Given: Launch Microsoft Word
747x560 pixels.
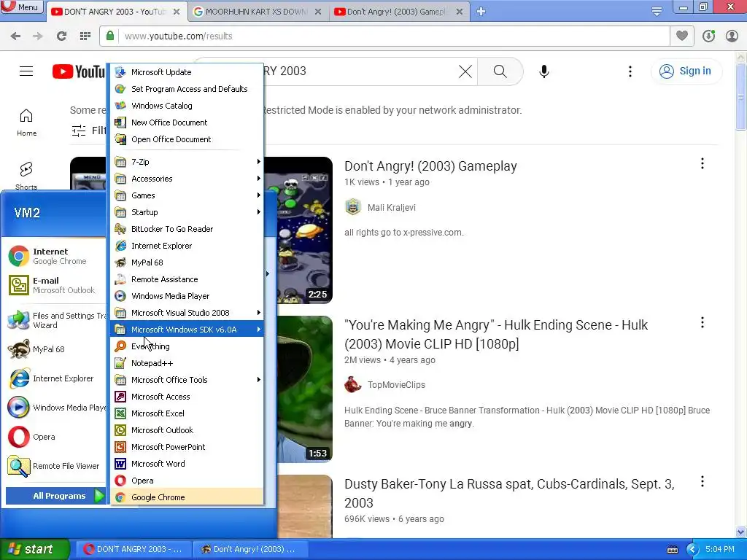Looking at the screenshot, I should (187, 463).
